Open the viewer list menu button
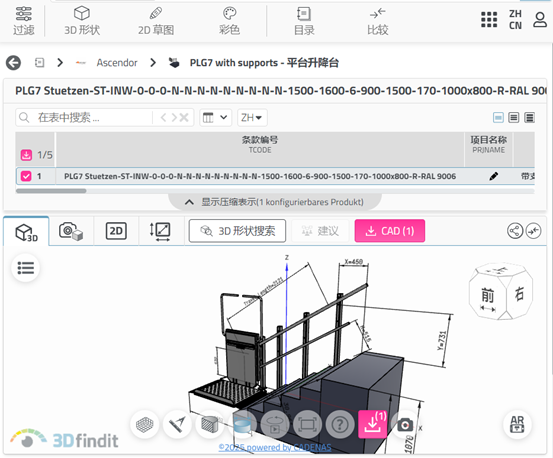 coord(25,268)
